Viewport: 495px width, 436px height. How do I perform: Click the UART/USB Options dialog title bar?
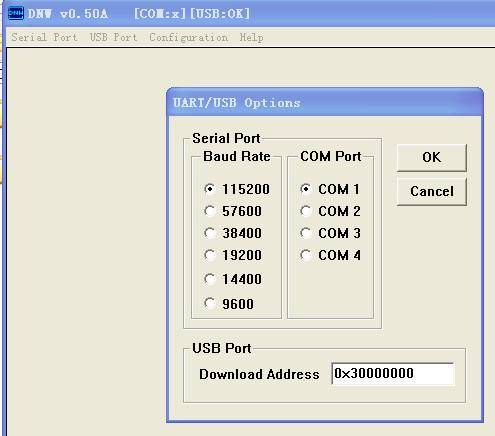tap(325, 102)
